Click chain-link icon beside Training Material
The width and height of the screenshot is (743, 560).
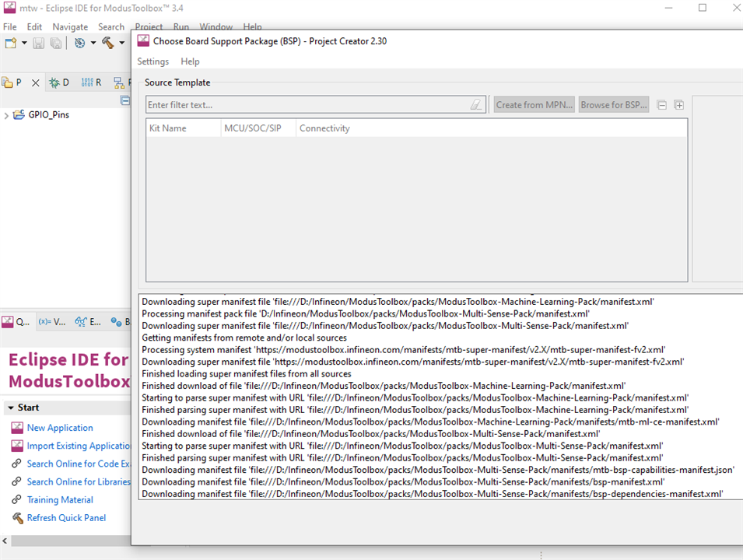[x=16, y=499]
